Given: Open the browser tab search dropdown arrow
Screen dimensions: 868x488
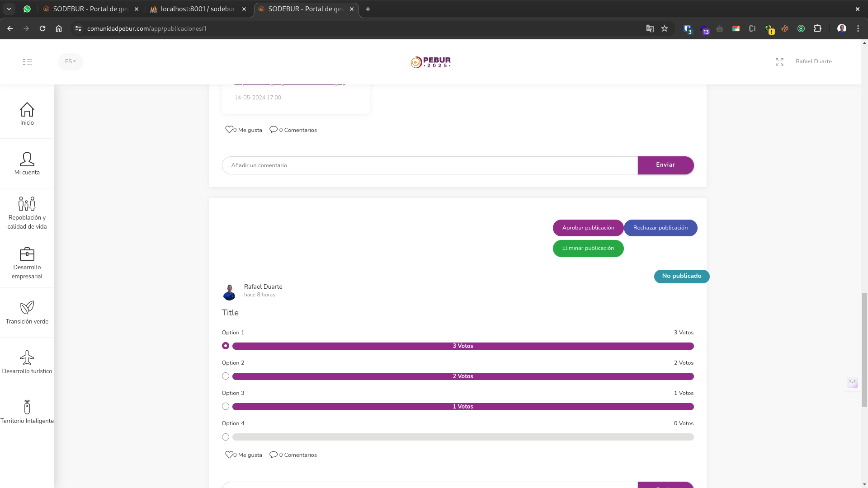Looking at the screenshot, I should point(9,9).
